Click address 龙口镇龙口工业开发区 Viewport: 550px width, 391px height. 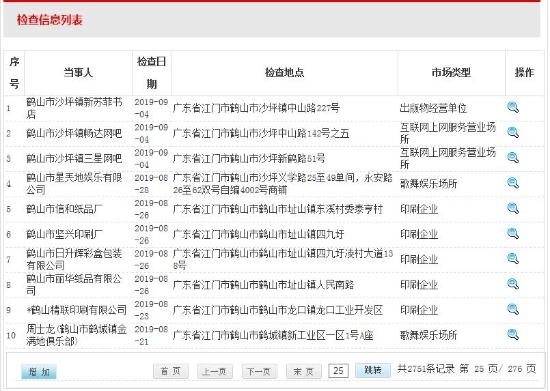[x=335, y=310]
